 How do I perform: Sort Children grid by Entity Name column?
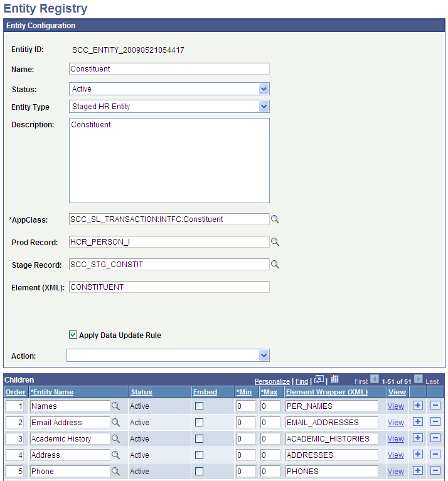pos(52,392)
